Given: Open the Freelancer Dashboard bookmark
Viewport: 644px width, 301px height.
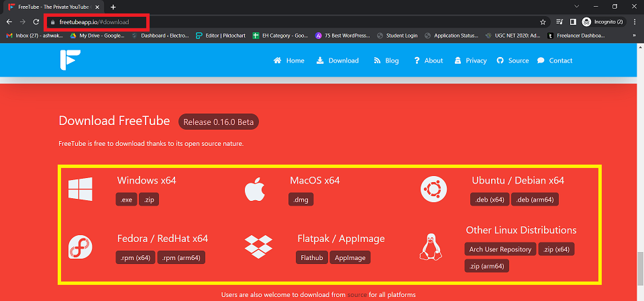Looking at the screenshot, I should [576, 36].
